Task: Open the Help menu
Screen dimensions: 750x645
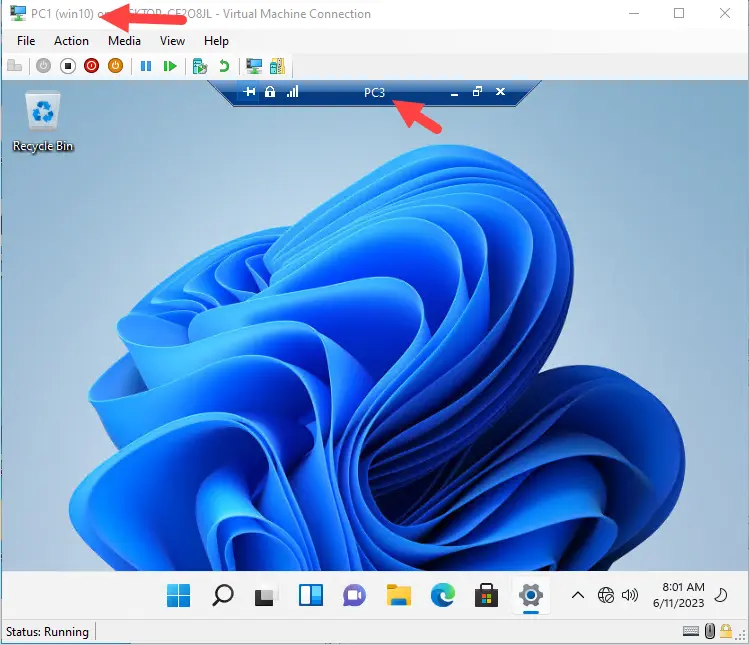Action: click(x=216, y=41)
